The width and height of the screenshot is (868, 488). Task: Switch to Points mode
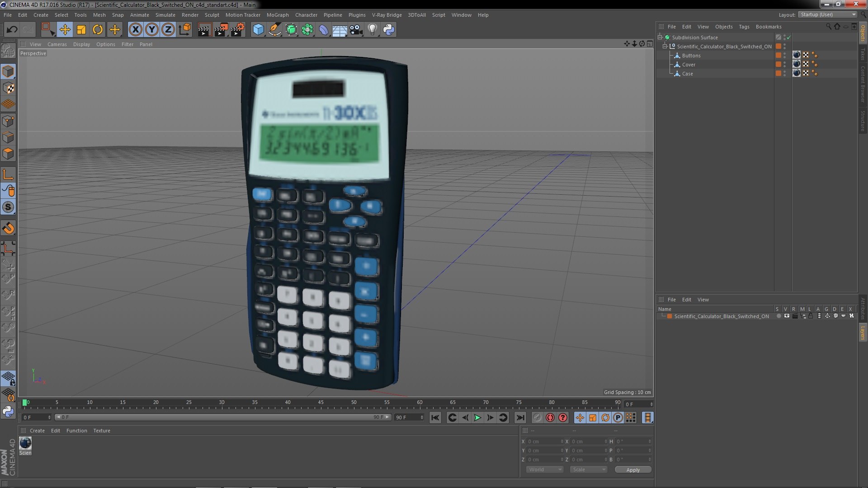pyautogui.click(x=8, y=121)
